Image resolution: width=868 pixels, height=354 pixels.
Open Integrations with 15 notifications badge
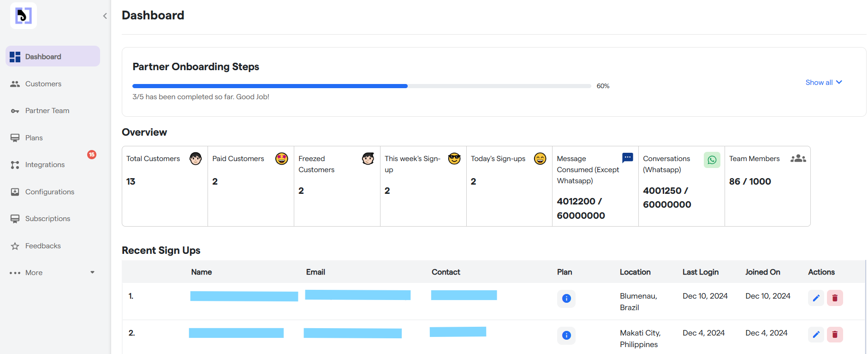click(45, 165)
